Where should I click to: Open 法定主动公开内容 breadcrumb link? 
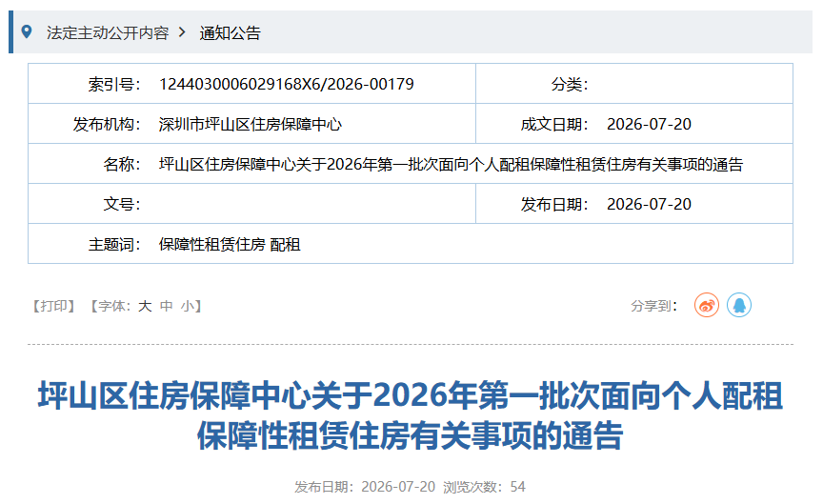[x=108, y=32]
